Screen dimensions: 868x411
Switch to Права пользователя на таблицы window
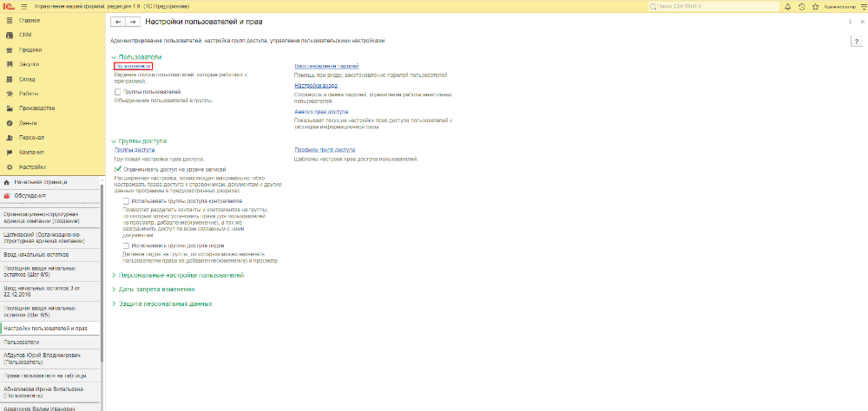50,375
